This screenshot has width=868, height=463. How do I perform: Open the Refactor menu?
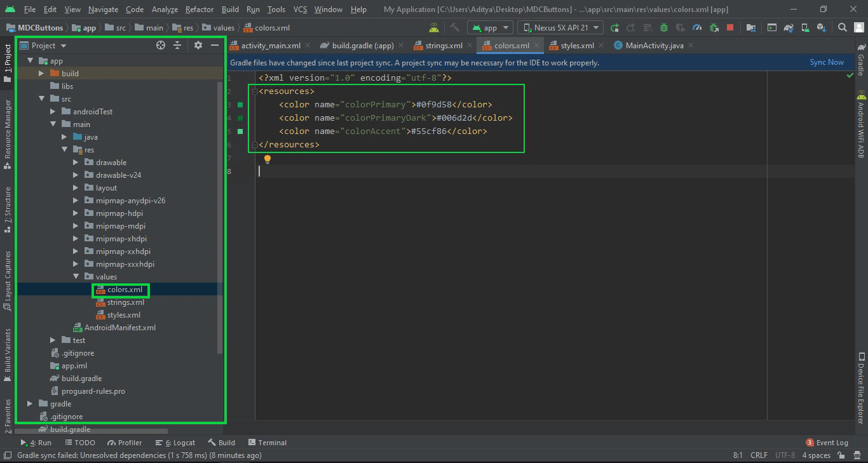[x=199, y=9]
